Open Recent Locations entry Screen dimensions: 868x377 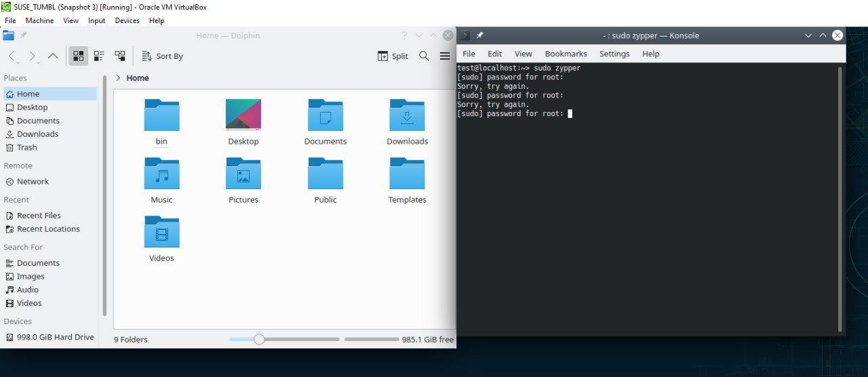tap(50, 229)
